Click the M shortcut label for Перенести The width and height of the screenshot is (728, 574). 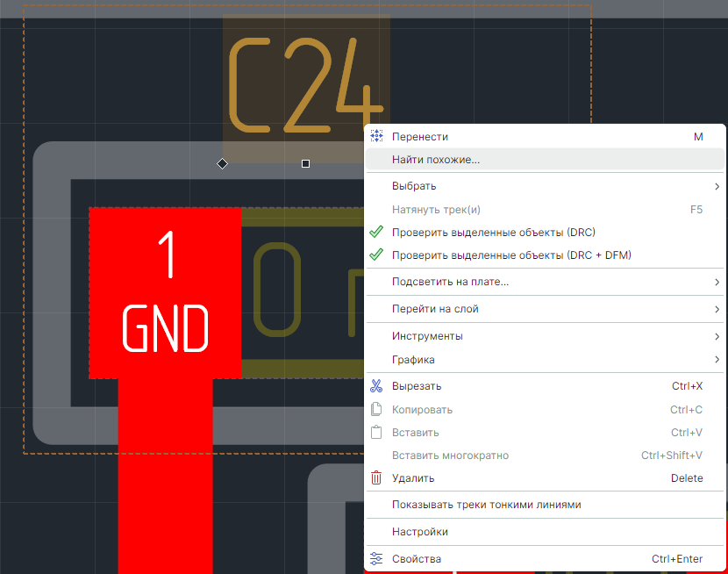[698, 137]
